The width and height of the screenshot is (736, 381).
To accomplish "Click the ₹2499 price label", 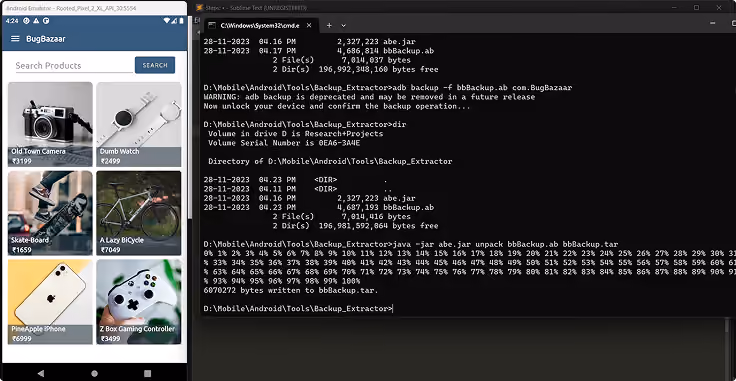I will (110, 161).
